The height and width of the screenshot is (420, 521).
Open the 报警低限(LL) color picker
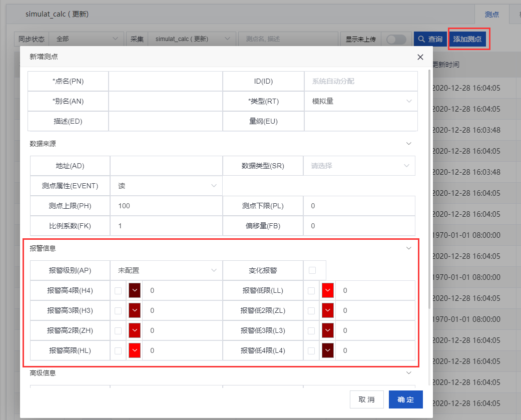point(328,290)
